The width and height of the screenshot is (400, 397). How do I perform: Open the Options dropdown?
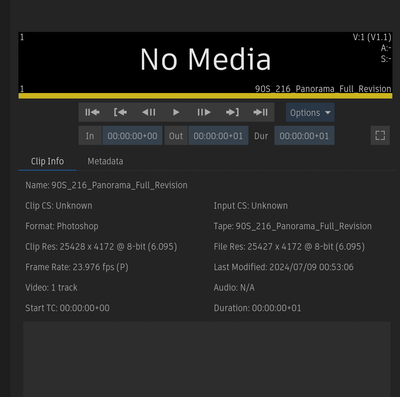(310, 113)
